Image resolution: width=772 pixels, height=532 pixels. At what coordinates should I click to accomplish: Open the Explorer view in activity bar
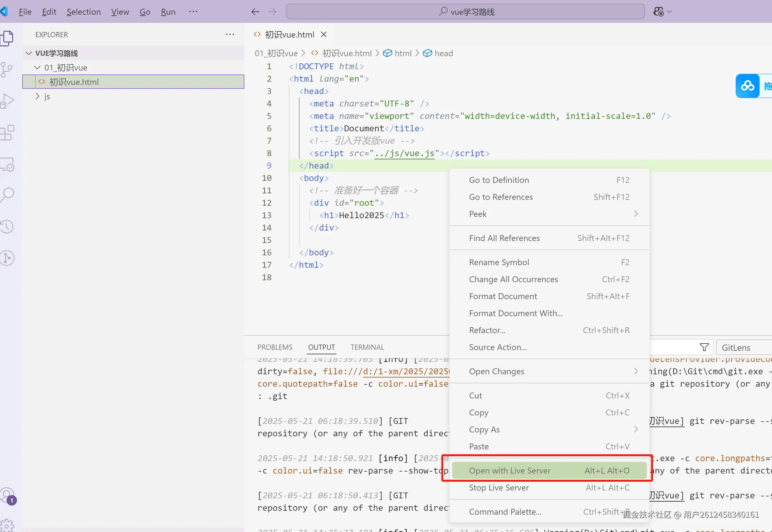click(x=7, y=38)
